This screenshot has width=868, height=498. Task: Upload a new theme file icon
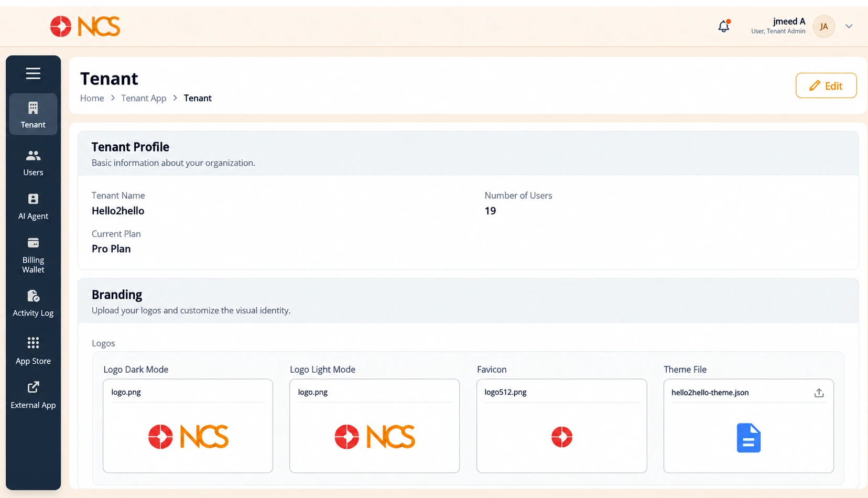click(819, 393)
